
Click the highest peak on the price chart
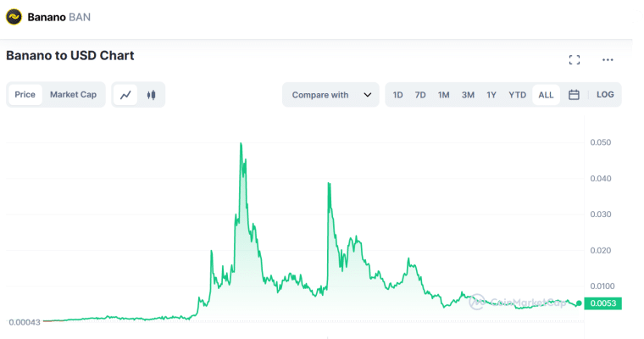click(241, 144)
